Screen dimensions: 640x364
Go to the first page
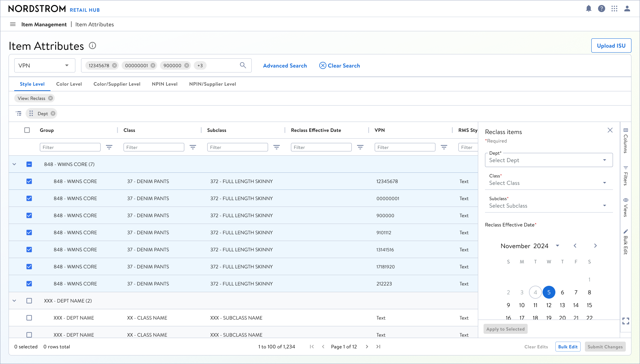[x=312, y=347]
